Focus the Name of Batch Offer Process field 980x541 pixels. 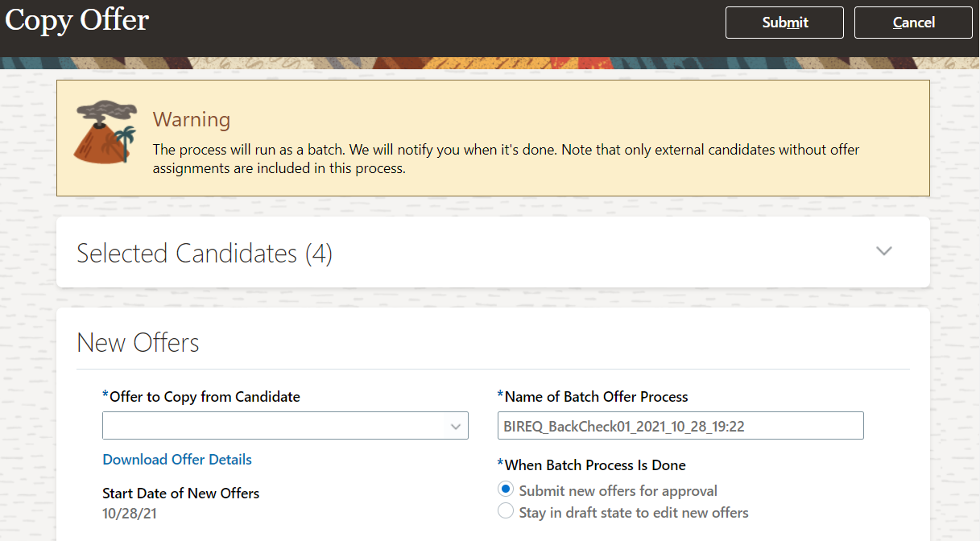coord(680,427)
